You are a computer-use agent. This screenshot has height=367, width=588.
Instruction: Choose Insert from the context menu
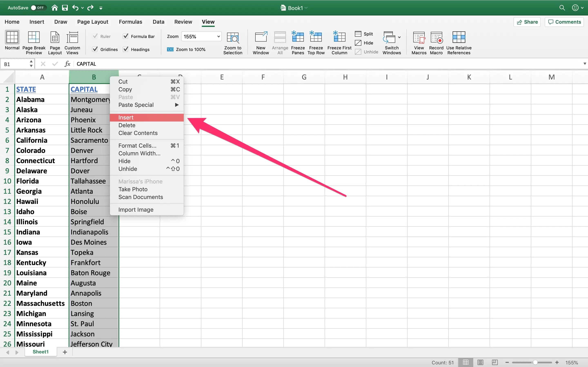(x=126, y=117)
